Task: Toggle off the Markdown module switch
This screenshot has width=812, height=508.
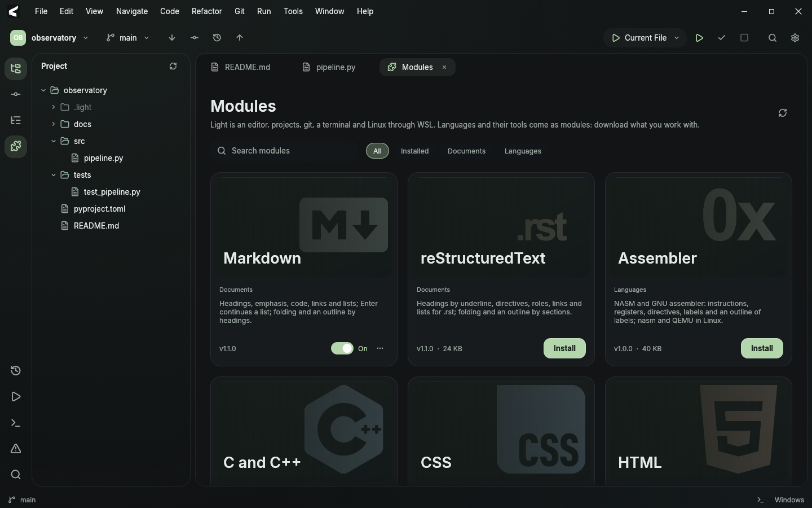Action: coord(342,348)
